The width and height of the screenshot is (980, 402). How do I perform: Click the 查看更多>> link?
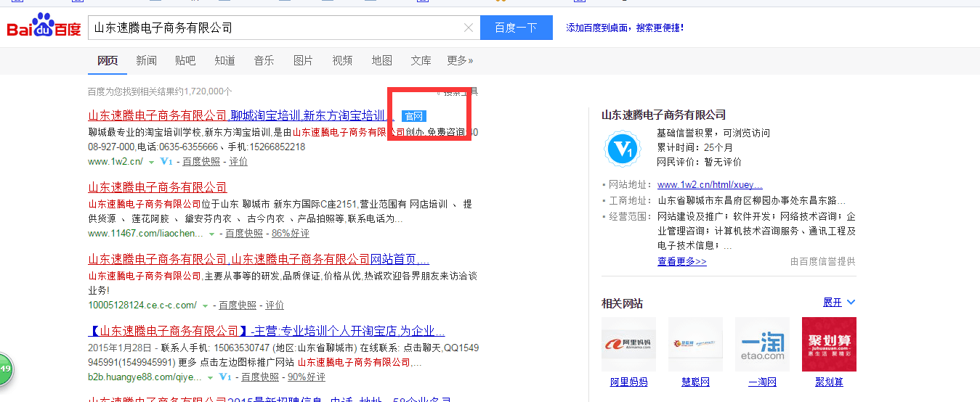coord(682,261)
